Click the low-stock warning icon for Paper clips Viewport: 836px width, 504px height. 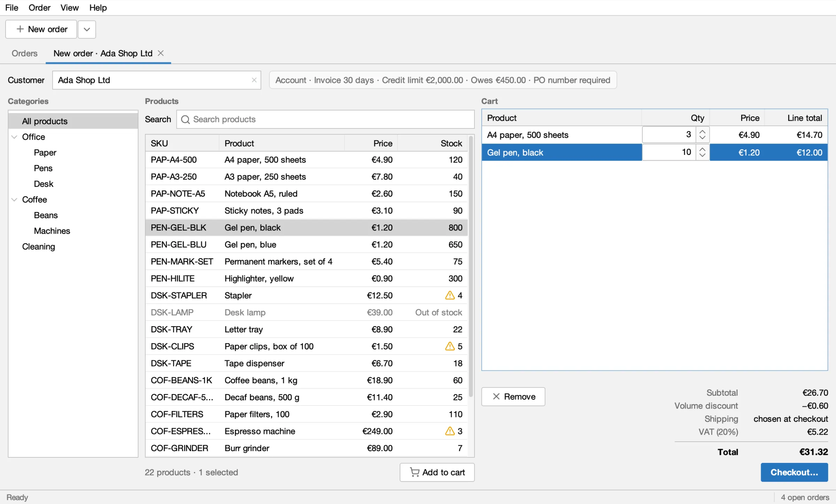point(450,346)
